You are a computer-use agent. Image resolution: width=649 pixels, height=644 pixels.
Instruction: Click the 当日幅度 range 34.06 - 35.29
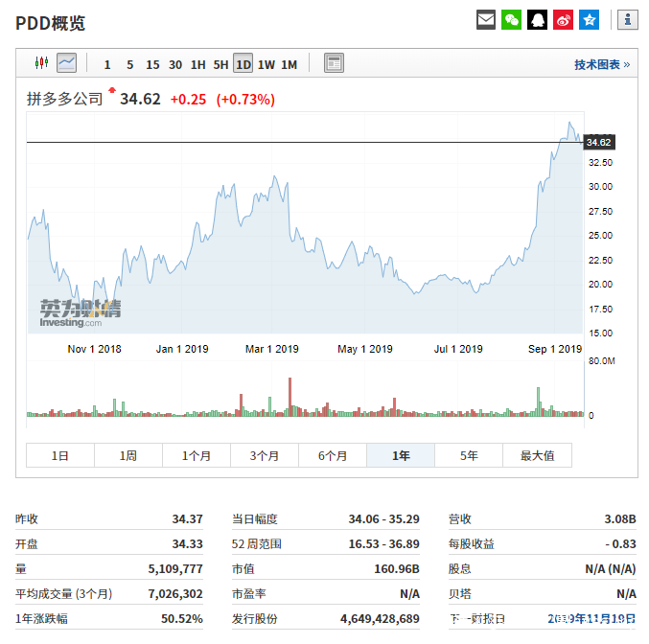383,518
